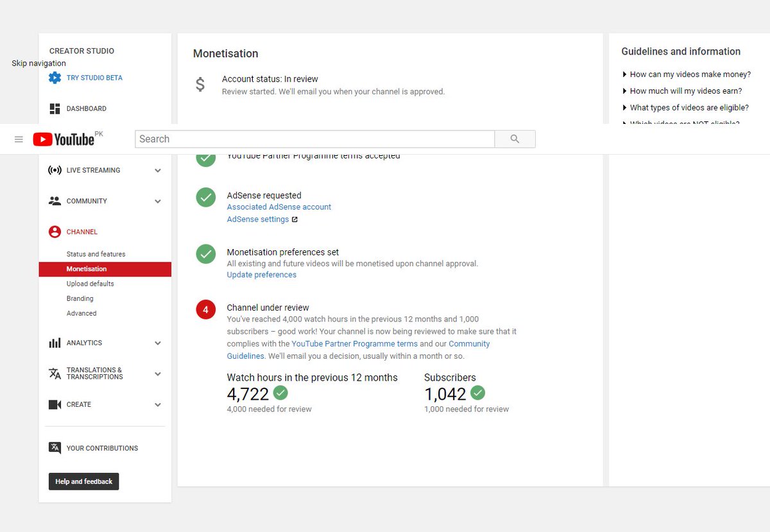Click the red step 4 circle
The image size is (770, 532).
[x=205, y=309]
